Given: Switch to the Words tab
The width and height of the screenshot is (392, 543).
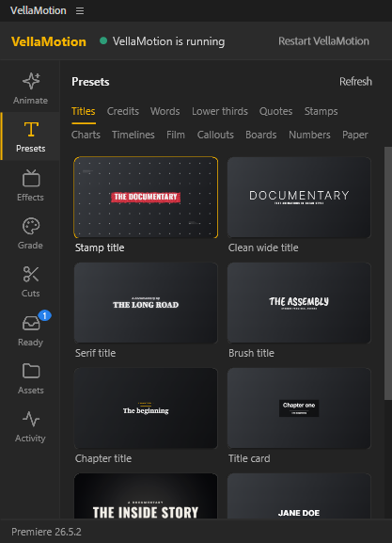Looking at the screenshot, I should pyautogui.click(x=165, y=111).
